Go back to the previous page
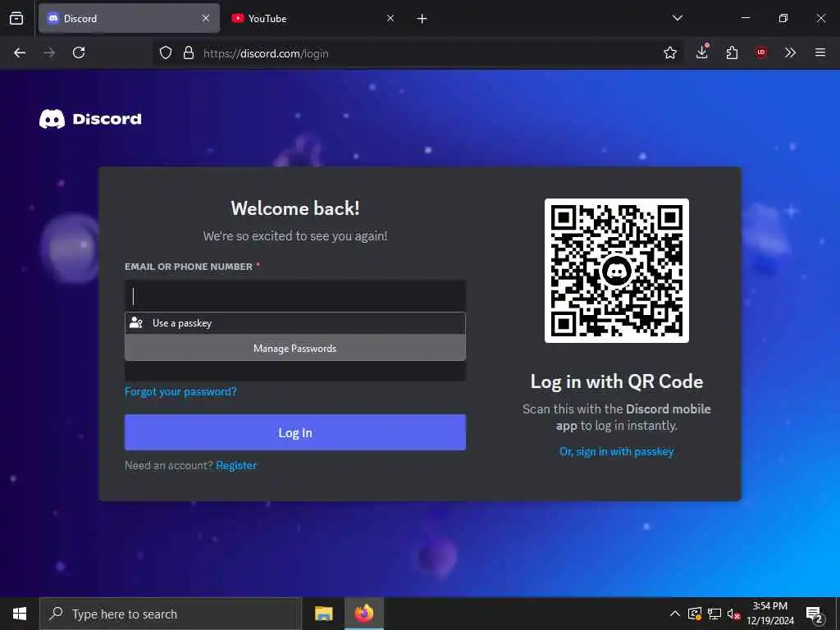 click(x=20, y=52)
